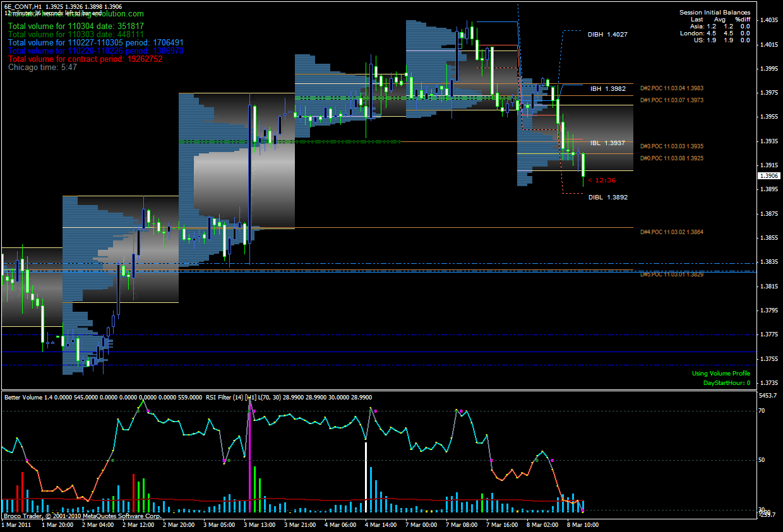Select the tall white volume bar
The height and width of the screenshot is (532, 783).
[x=366, y=476]
